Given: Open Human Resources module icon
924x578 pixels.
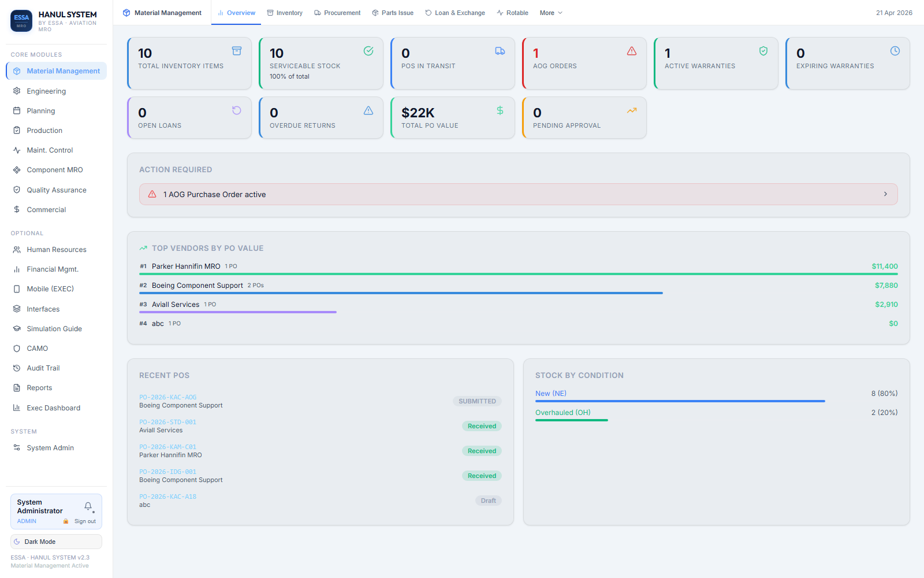Looking at the screenshot, I should pos(17,249).
